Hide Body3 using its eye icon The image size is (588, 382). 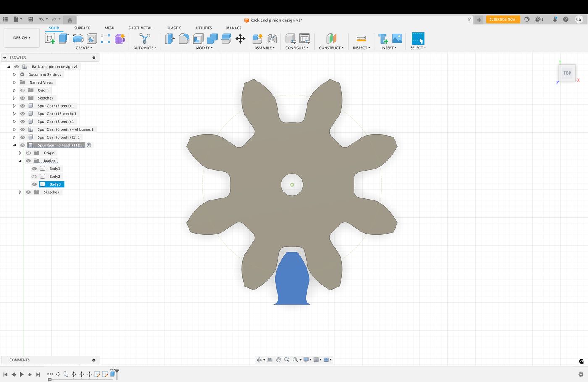point(34,184)
